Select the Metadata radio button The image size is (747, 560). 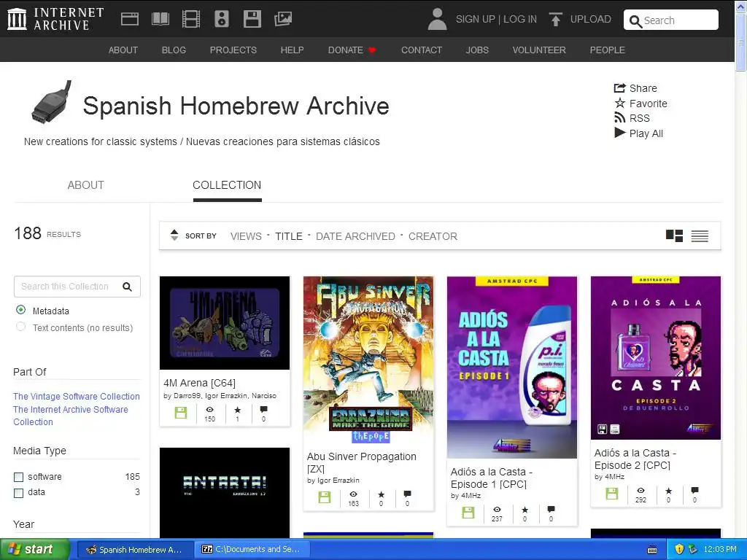(20, 310)
